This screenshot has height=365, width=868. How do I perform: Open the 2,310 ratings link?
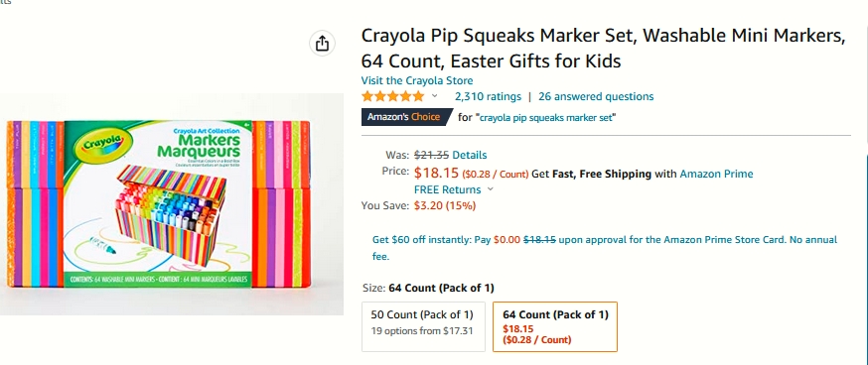tap(488, 97)
